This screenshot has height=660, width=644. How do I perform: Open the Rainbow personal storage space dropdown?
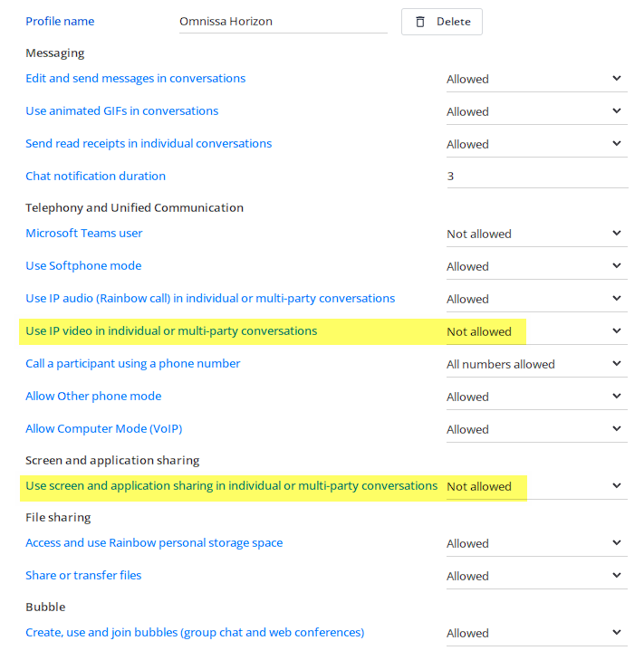click(537, 544)
